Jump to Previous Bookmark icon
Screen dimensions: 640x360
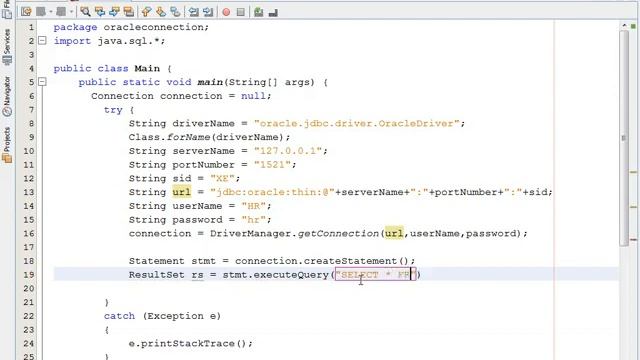(147, 12)
